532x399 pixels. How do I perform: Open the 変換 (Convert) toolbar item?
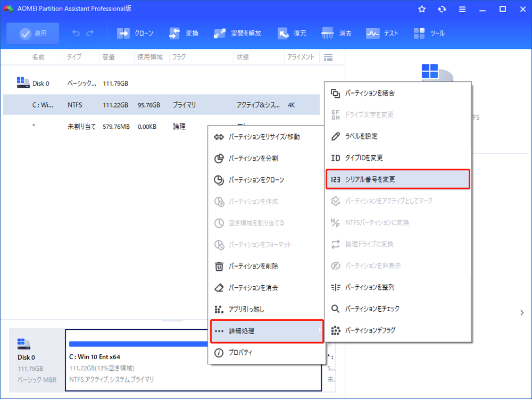(184, 33)
